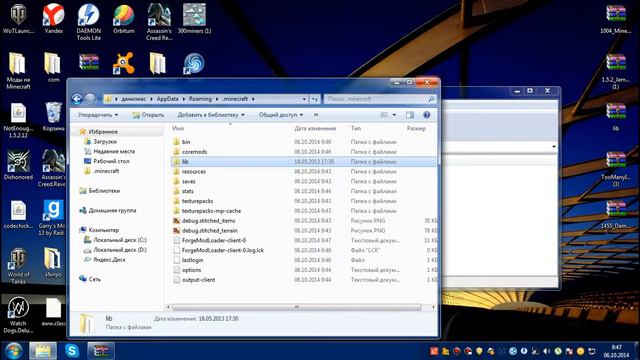The width and height of the screenshot is (640, 360).
Task: Select Яндекс.Диск in the navigation pane
Action: click(x=109, y=260)
